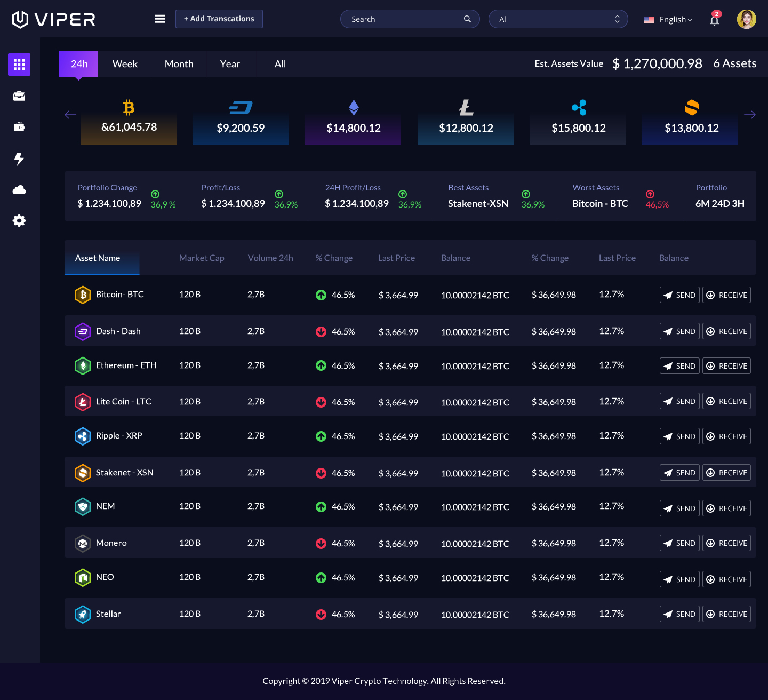Click the Bitcoin hexagon icon in table
Screen dimensions: 768x700
[83, 295]
